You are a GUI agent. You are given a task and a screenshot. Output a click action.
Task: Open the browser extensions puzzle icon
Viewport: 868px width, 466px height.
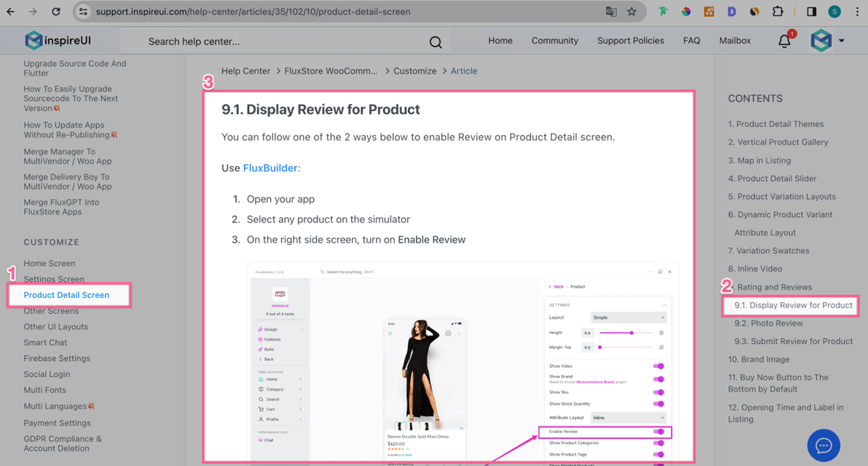(x=778, y=11)
